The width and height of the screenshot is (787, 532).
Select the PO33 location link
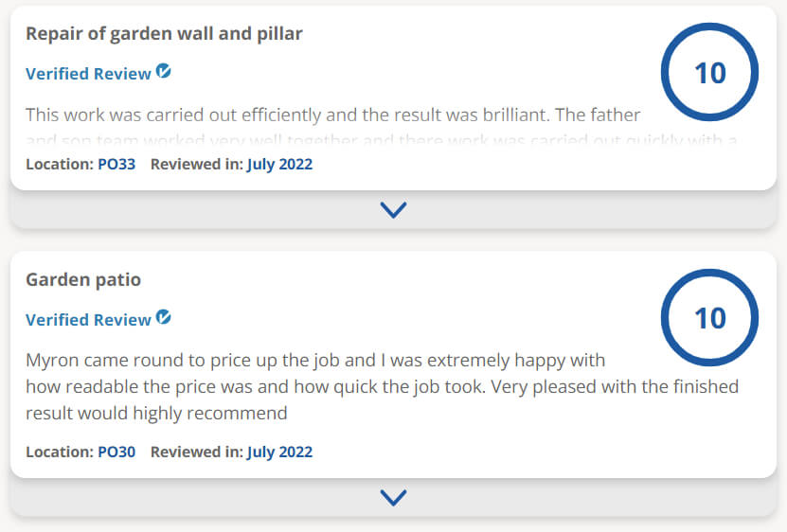[x=116, y=164]
